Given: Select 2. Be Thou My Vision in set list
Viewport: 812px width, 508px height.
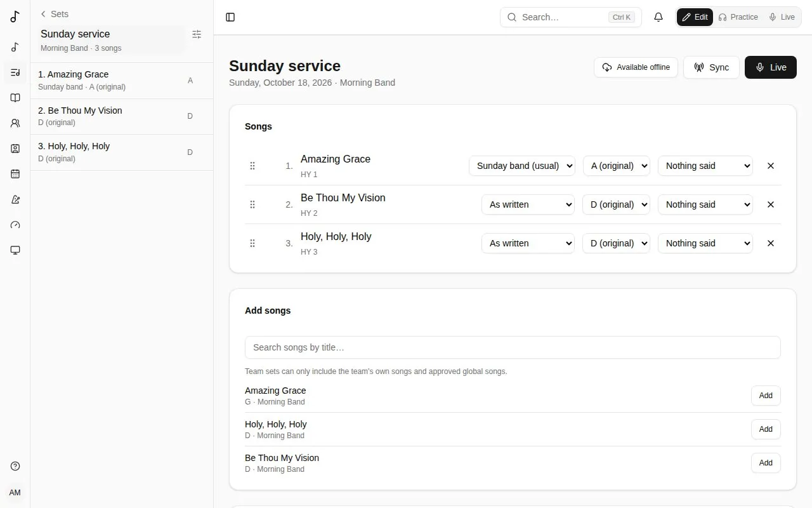Looking at the screenshot, I should tap(122, 116).
